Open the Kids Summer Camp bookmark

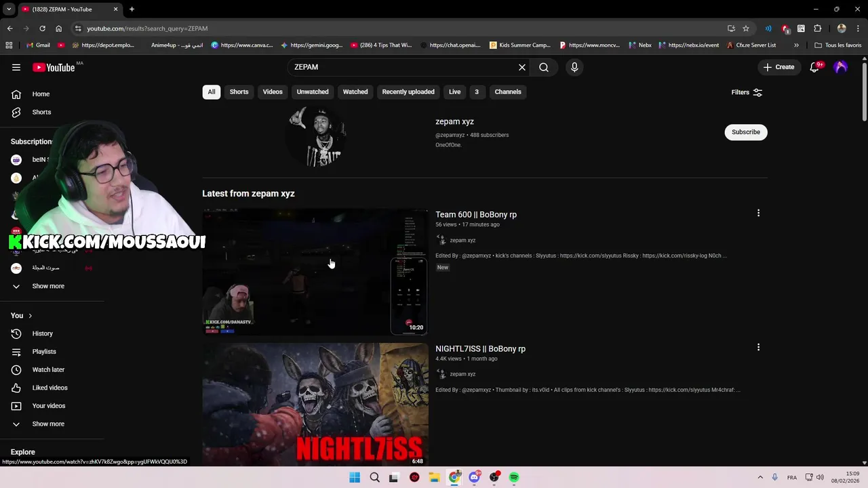coord(520,45)
